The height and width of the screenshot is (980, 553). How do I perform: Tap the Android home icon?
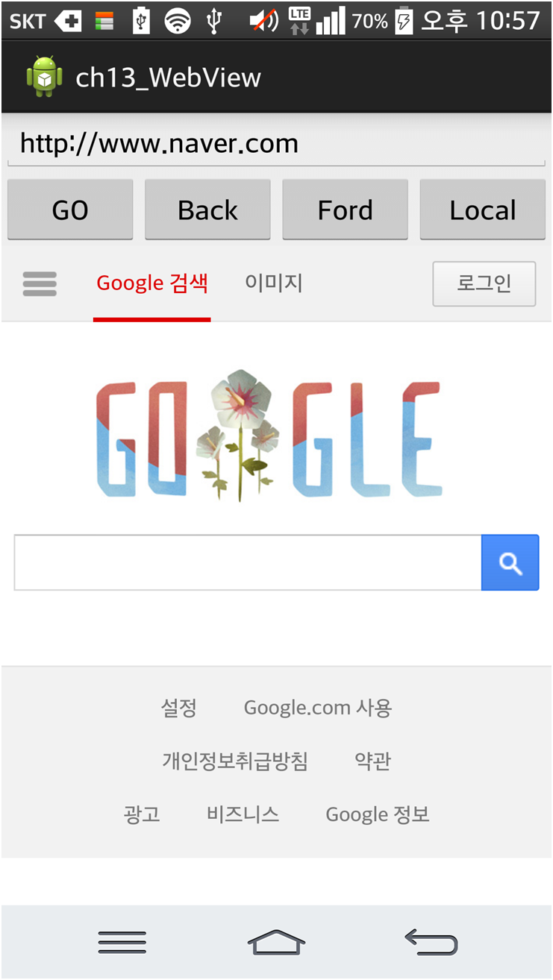(276, 943)
